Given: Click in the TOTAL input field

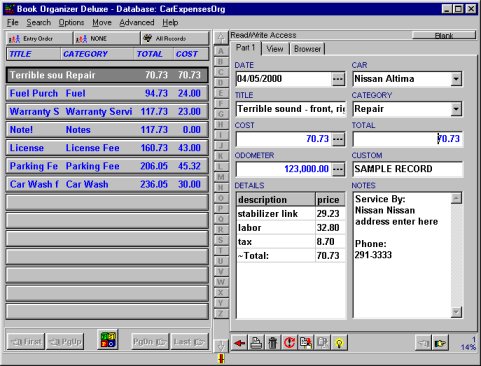Looking at the screenshot, I should pyautogui.click(x=407, y=139).
